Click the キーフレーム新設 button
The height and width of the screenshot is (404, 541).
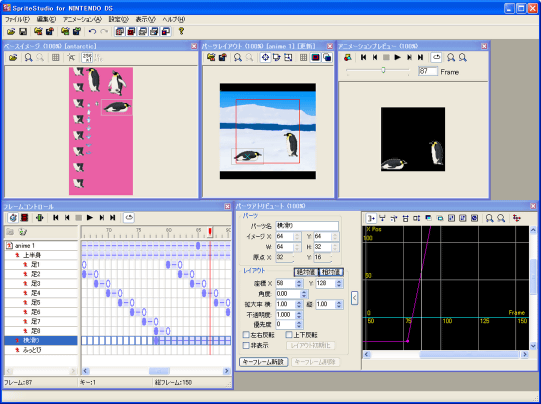point(264,362)
